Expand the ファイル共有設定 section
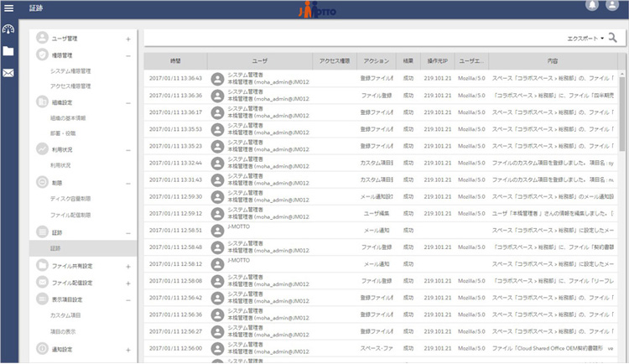Screen dimensions: 629x364 pyautogui.click(x=127, y=266)
